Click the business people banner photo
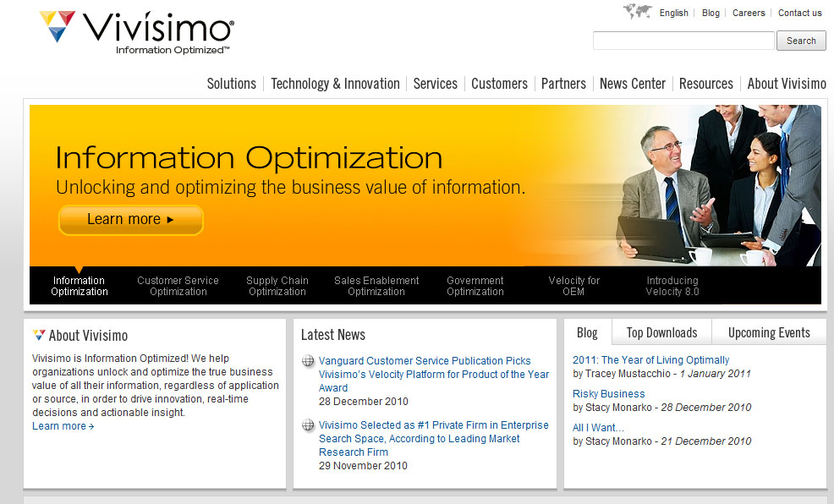This screenshot has height=504, width=834. tap(718, 185)
